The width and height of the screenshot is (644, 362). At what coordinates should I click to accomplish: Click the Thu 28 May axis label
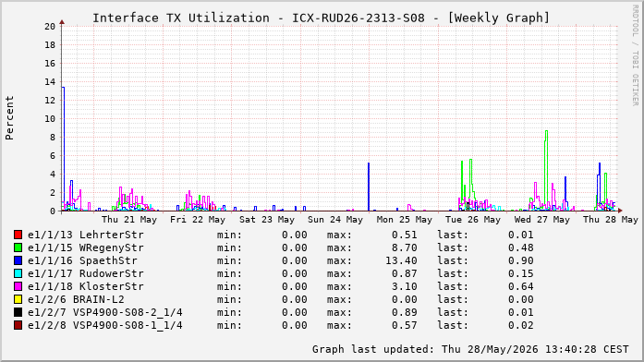(611, 220)
